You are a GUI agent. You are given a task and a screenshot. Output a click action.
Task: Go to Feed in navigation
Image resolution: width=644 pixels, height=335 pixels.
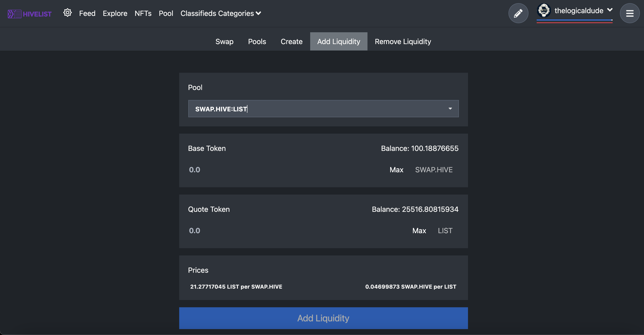87,13
